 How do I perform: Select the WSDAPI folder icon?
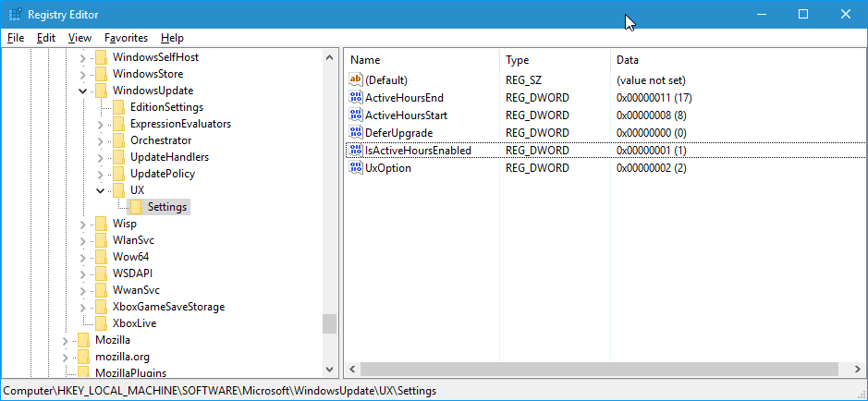click(101, 273)
